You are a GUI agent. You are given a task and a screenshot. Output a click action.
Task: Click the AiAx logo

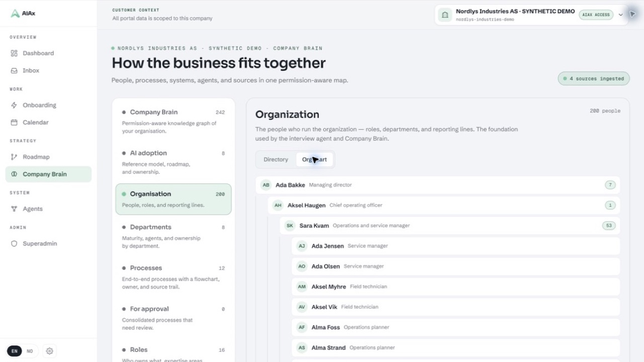click(23, 14)
